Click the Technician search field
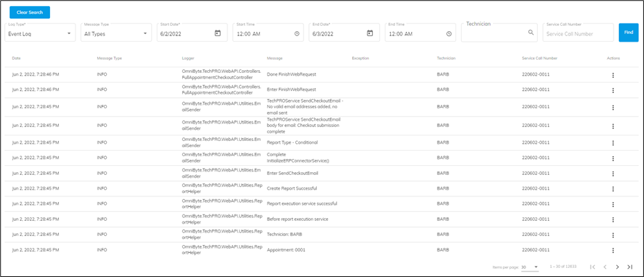 [499, 32]
